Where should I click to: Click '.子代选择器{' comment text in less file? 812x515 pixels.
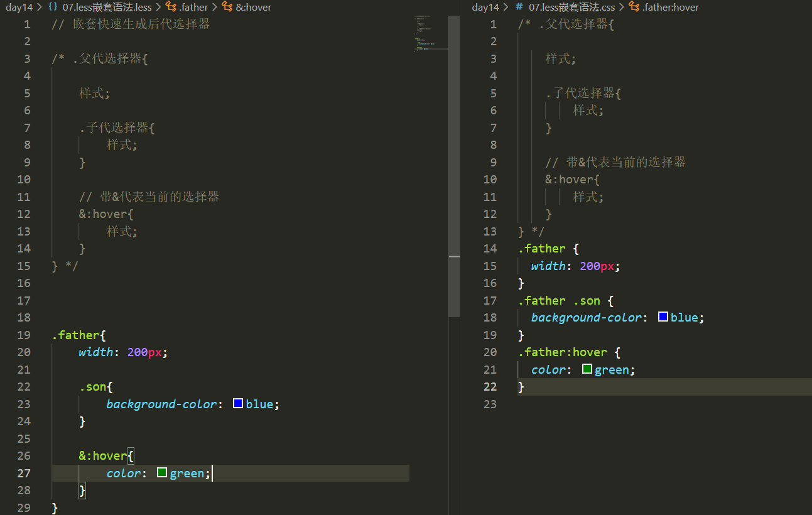(x=117, y=127)
